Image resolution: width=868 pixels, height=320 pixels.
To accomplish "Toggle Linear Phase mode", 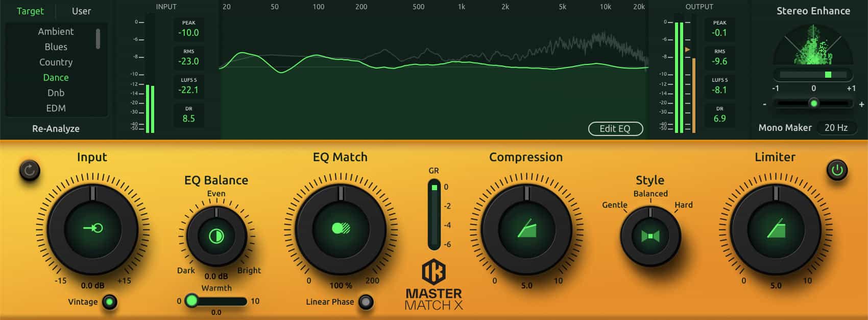I will tap(366, 302).
